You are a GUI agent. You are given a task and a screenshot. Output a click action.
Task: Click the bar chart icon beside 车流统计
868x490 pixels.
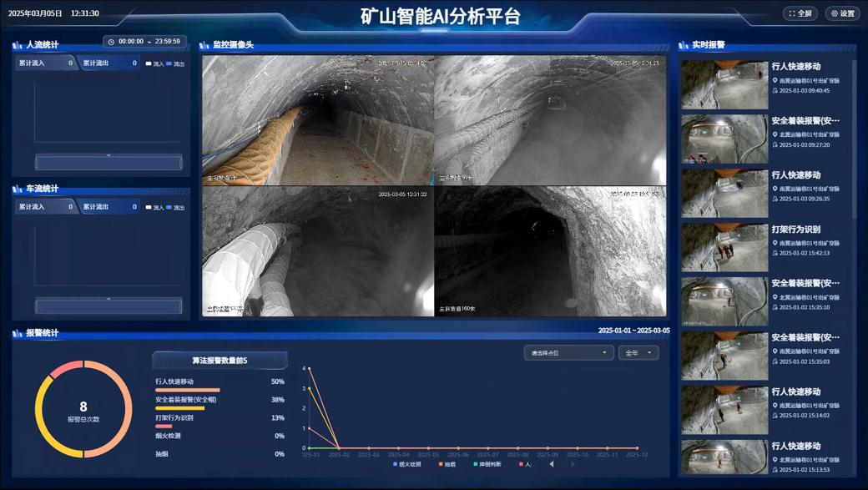click(x=18, y=189)
